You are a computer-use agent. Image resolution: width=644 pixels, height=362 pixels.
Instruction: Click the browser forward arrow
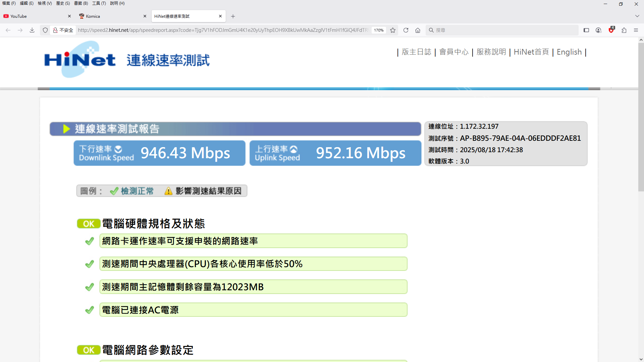20,30
